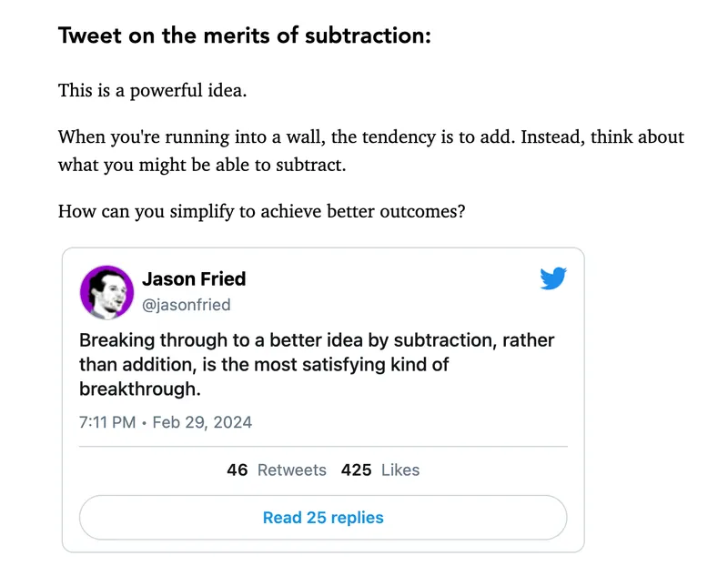The image size is (728, 586).
Task: Click the heading 'Tweet on the merits of subtraction:'
Action: coord(245,36)
